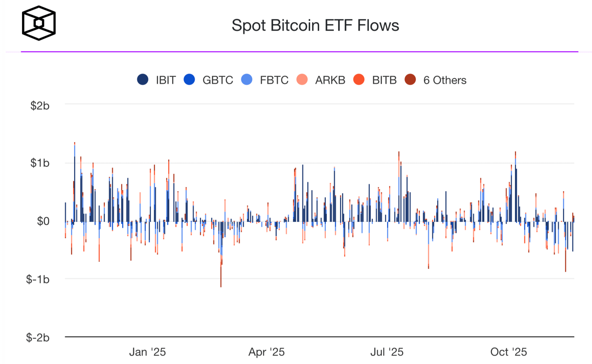This screenshot has height=364, width=592.
Task: Hide the FBTC series via its label
Action: tap(274, 80)
